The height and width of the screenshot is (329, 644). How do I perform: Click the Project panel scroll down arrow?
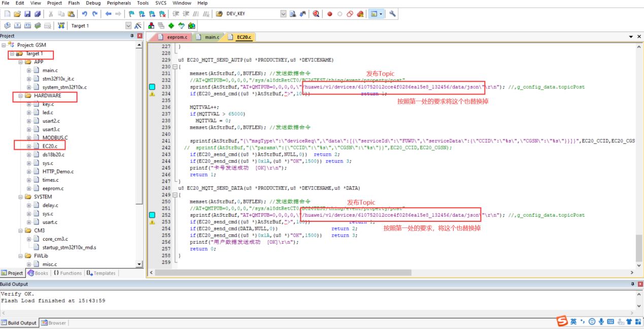(x=140, y=264)
